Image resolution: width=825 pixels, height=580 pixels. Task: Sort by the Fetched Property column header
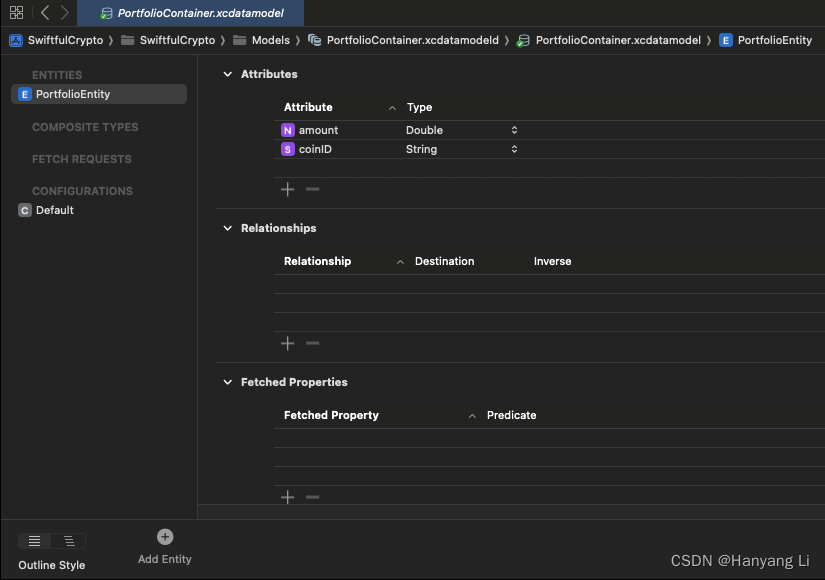[x=331, y=415]
